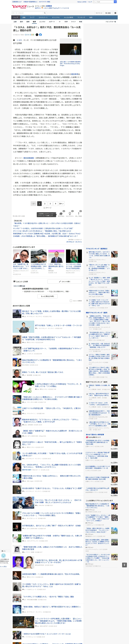129x644 pixels.
Task: Open article 中国BYDの高コスパEVは米国には作れない
Action: [x=52, y=477]
